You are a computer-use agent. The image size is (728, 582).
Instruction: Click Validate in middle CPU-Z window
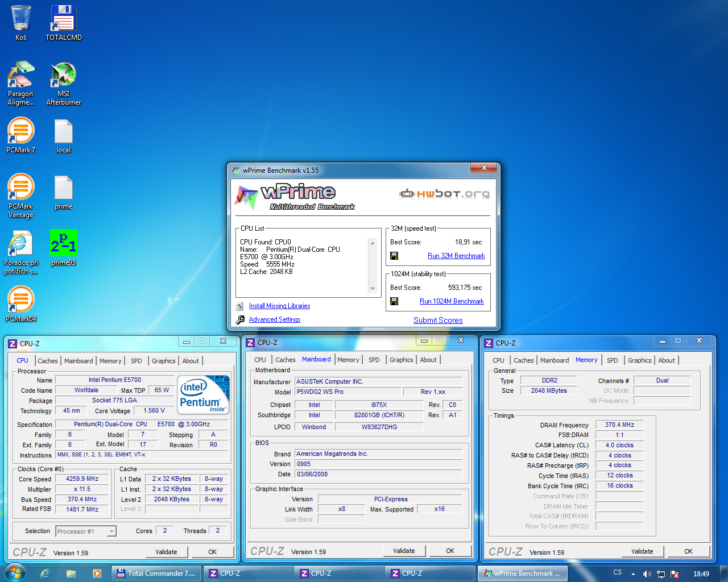[x=404, y=551]
